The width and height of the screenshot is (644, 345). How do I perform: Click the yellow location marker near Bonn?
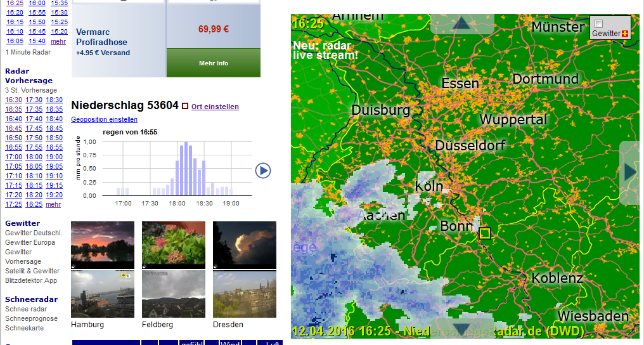coord(485,233)
